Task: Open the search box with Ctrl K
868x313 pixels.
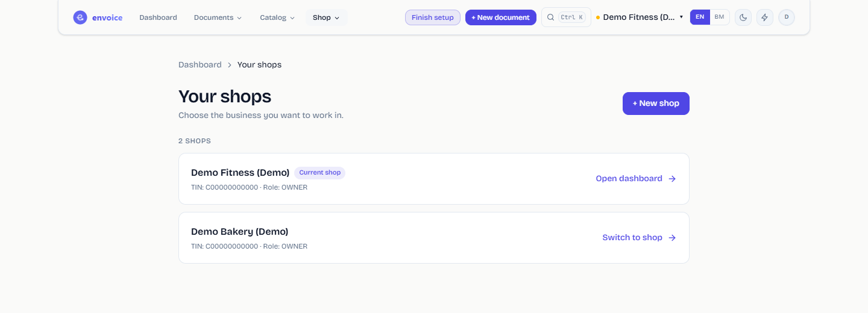Action: (566, 17)
